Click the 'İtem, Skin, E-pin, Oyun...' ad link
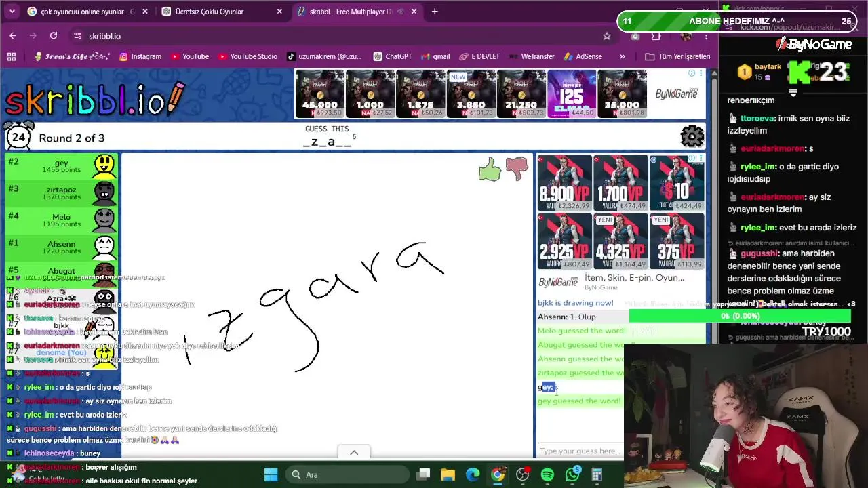Viewport: 868px width, 488px height. 634,277
